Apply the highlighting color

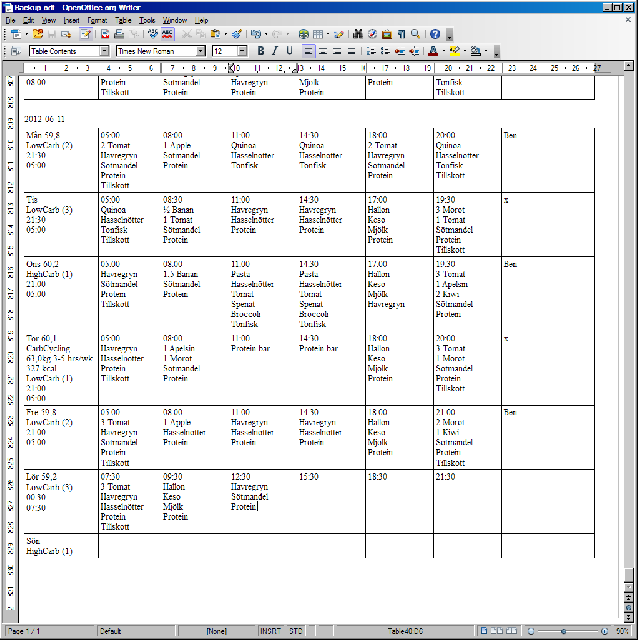(454, 51)
